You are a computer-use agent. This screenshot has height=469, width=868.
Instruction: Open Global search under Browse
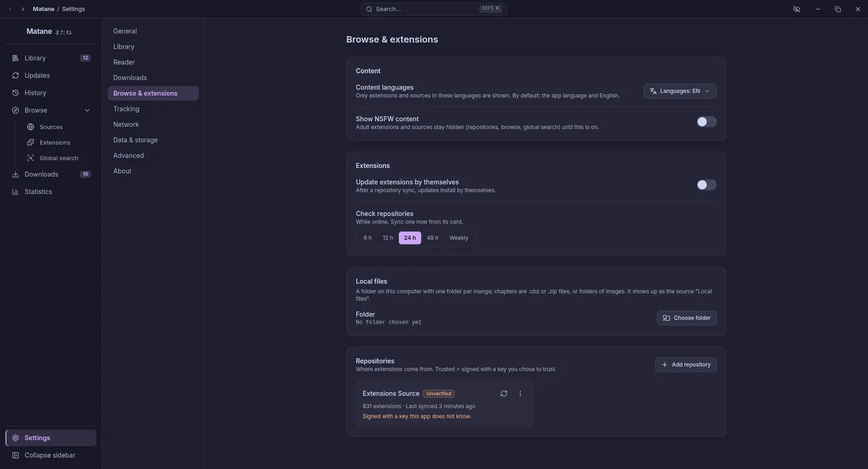[58, 158]
